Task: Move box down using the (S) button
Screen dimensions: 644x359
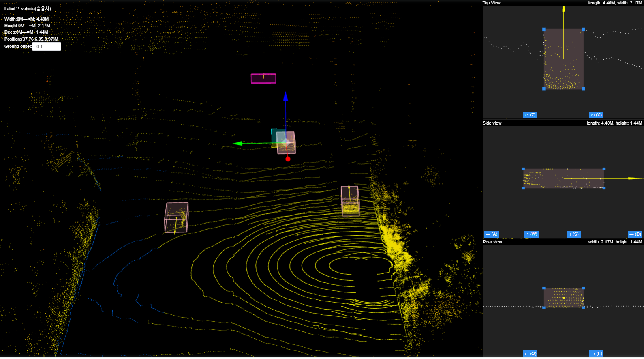Action: click(573, 234)
